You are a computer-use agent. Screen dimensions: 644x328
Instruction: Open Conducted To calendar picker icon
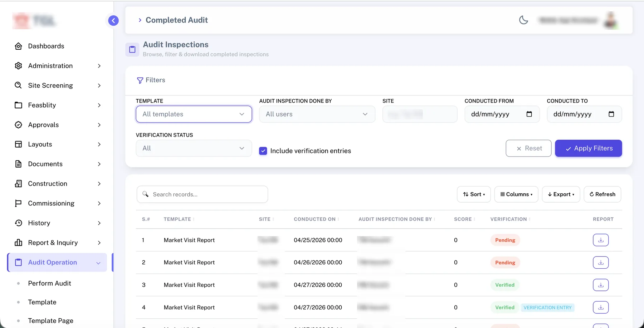[x=611, y=114]
